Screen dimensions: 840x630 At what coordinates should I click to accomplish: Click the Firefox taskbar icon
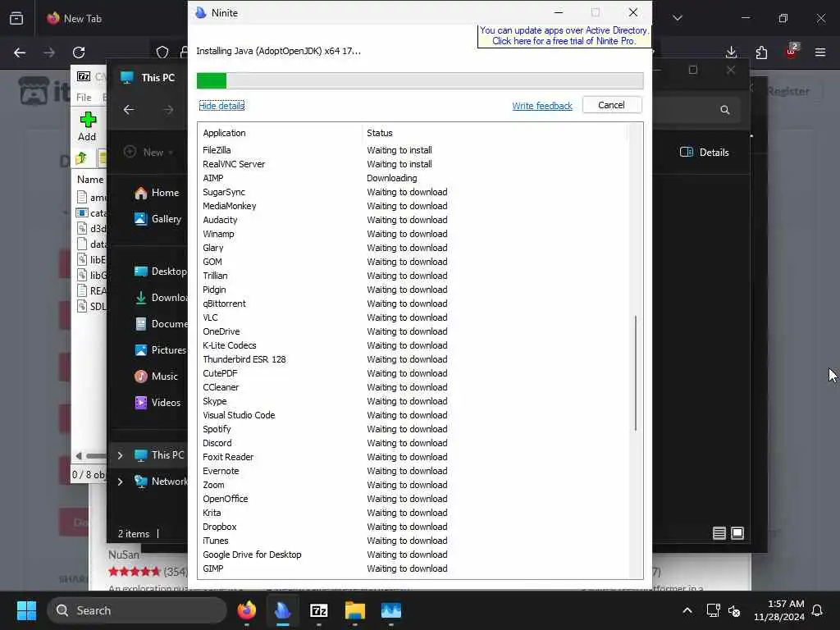click(247, 610)
